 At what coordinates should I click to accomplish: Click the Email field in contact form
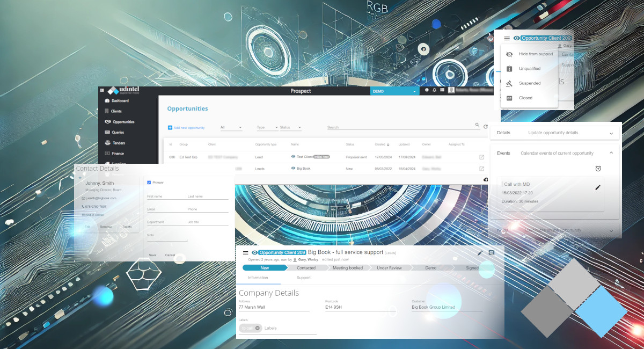[x=165, y=210]
